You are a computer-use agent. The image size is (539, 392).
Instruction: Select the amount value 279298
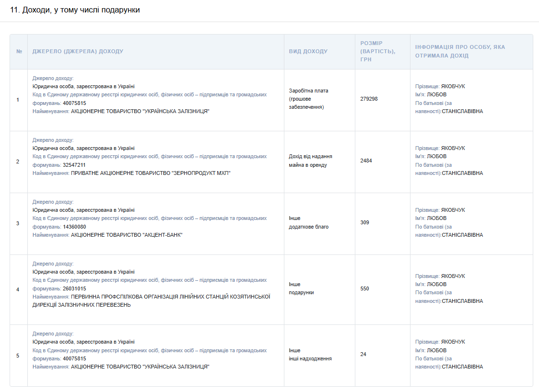(x=369, y=99)
